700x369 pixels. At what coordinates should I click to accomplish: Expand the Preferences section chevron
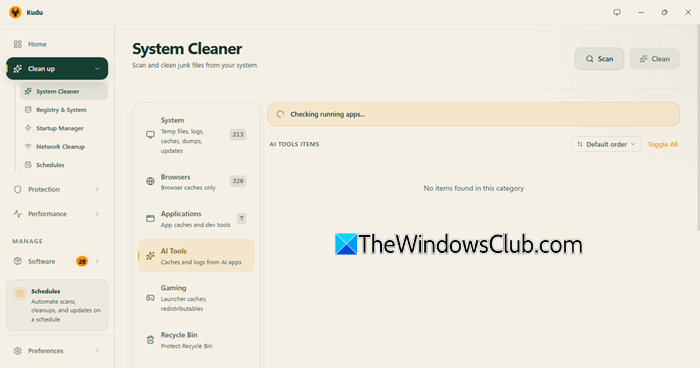pyautogui.click(x=97, y=351)
